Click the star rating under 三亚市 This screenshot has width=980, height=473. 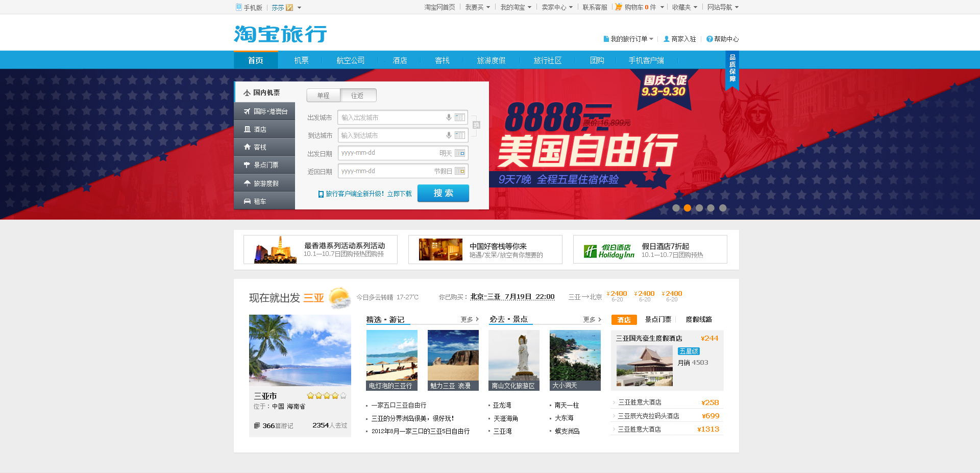(327, 396)
